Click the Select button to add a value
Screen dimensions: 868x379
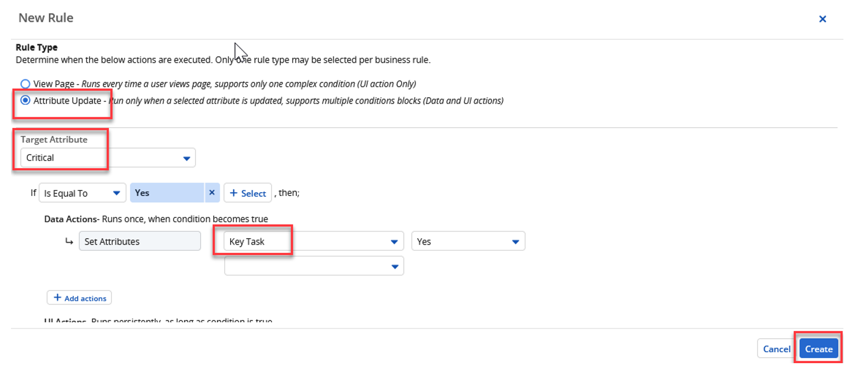(248, 193)
